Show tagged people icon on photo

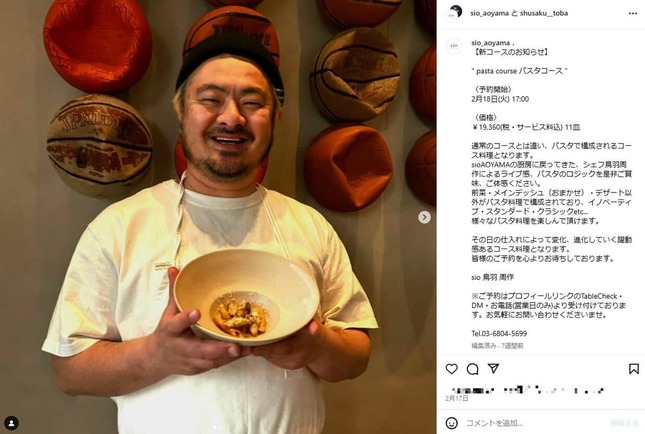click(11, 423)
